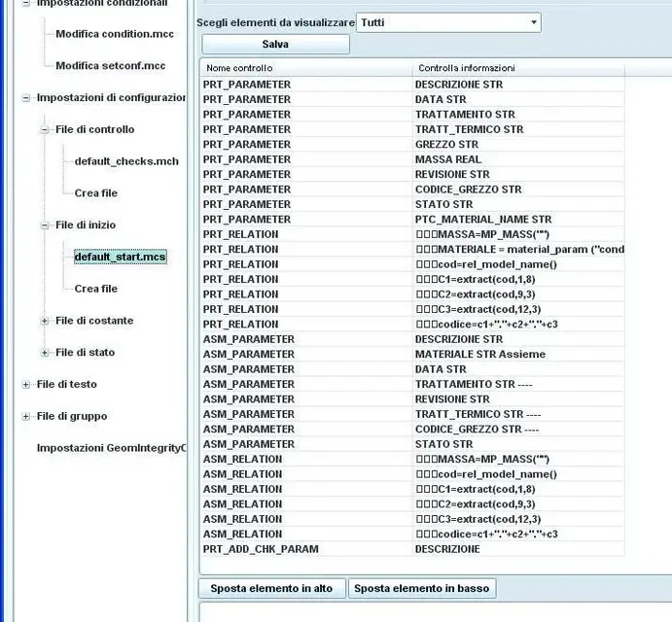Select the MATERIALE = material_param relation row
Image resolution: width=672 pixels, height=622 pixels.
[412, 250]
